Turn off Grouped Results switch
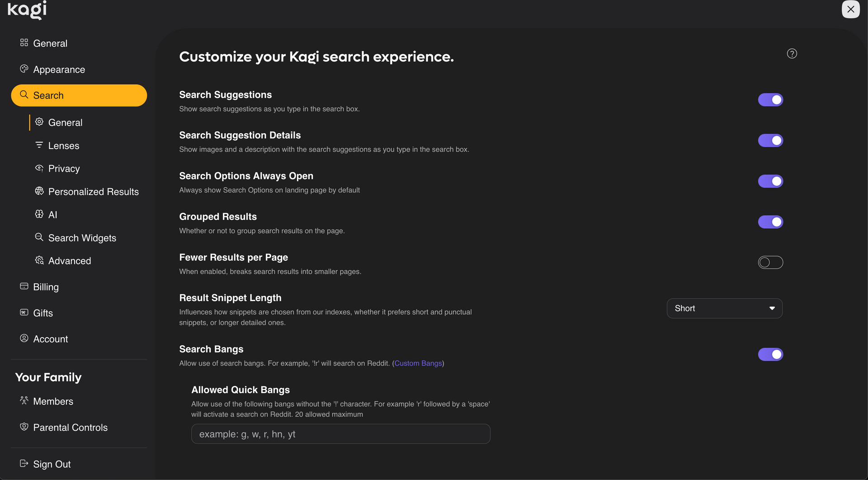This screenshot has height=480, width=868. 770,222
